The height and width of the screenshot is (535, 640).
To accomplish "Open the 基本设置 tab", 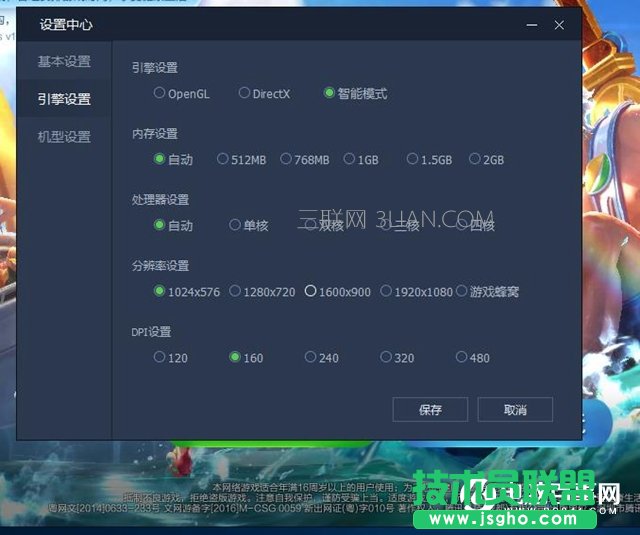I will coord(64,62).
